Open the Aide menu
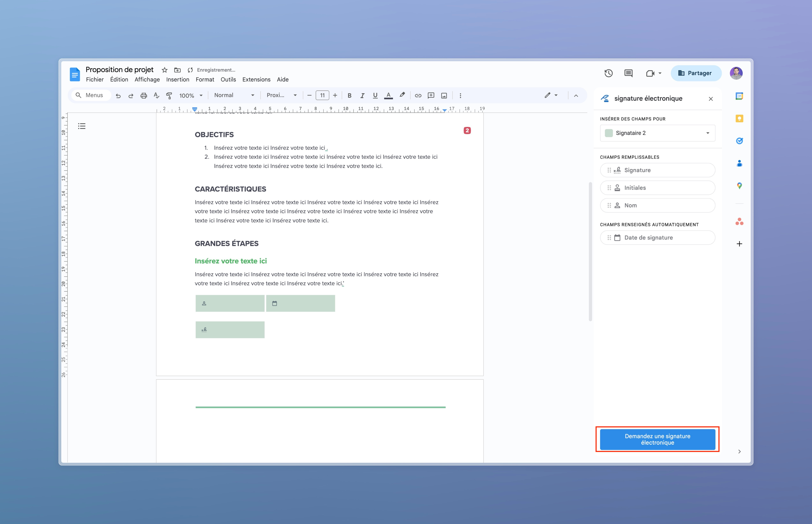Image resolution: width=812 pixels, height=524 pixels. (x=283, y=80)
